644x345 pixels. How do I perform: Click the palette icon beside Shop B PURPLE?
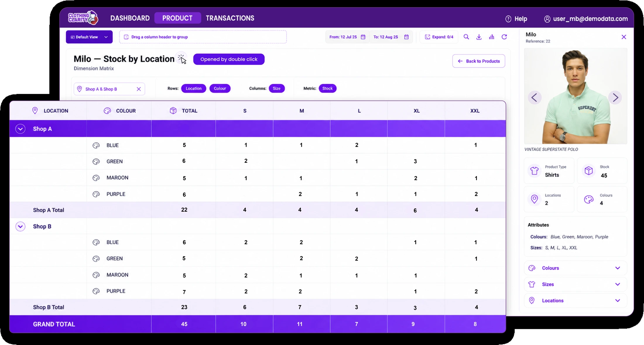tap(96, 291)
